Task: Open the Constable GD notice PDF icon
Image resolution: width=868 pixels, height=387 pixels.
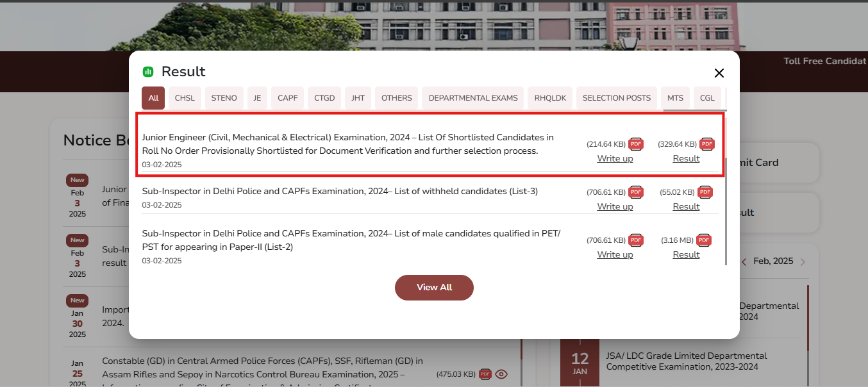Action: pyautogui.click(x=485, y=374)
